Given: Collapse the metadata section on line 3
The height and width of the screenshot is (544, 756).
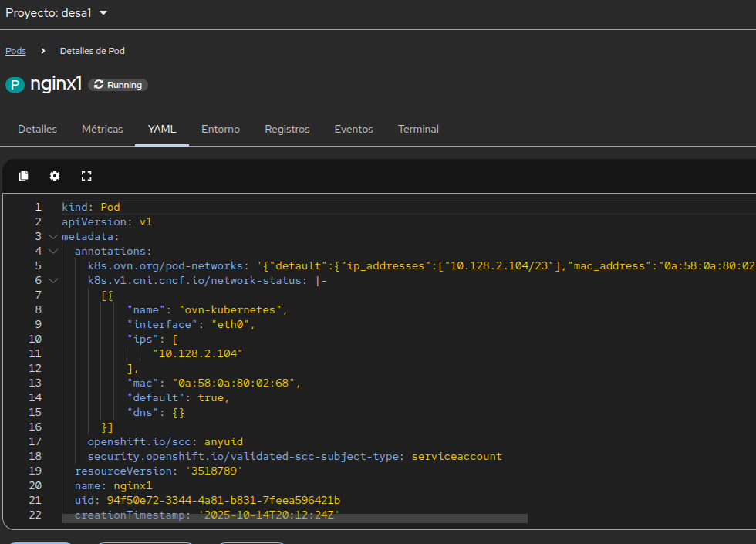Looking at the screenshot, I should pos(52,236).
